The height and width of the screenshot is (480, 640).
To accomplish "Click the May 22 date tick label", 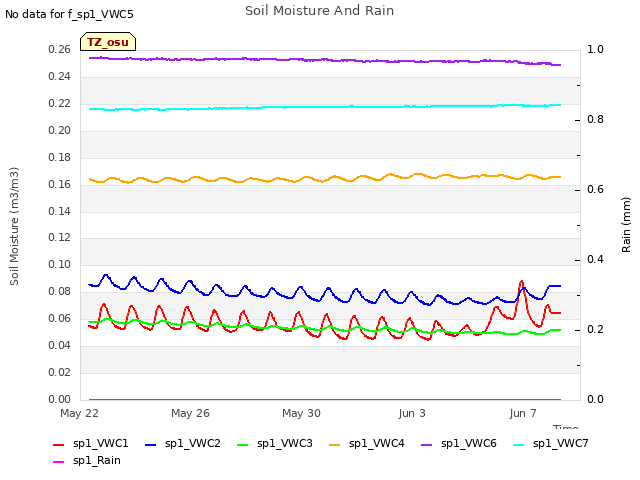I will click(x=80, y=413).
